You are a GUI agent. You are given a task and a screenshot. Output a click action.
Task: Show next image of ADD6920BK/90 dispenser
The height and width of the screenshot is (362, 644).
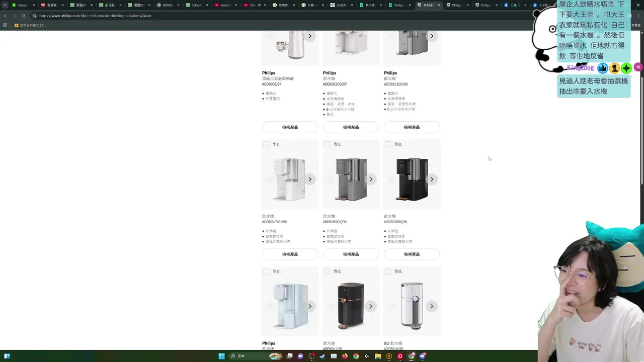point(432,179)
